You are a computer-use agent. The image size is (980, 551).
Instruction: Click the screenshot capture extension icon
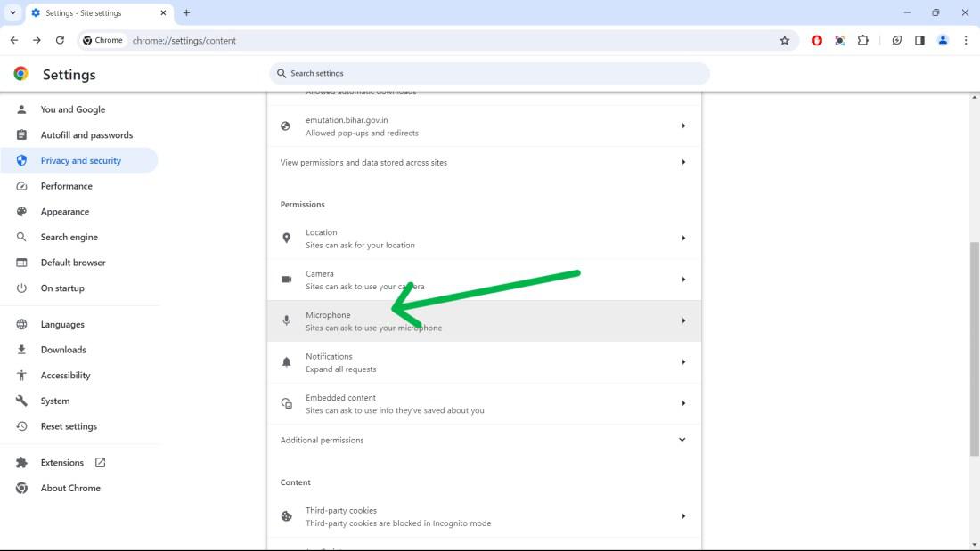839,41
